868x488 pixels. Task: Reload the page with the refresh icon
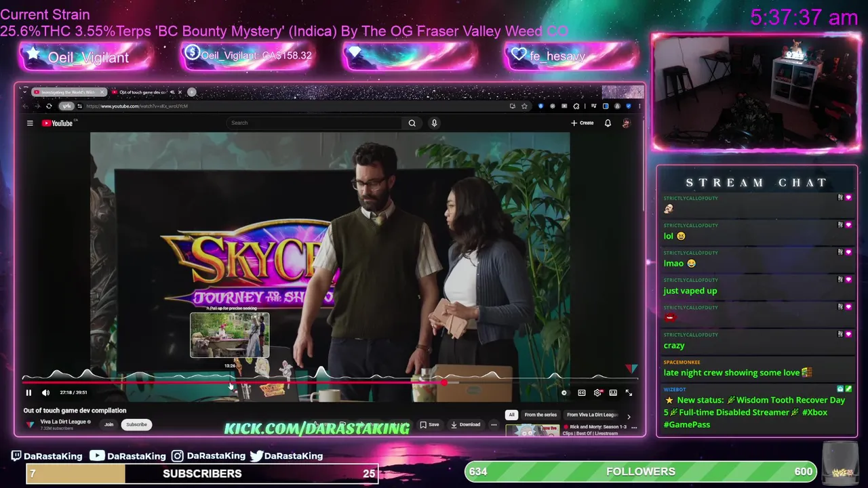click(49, 106)
